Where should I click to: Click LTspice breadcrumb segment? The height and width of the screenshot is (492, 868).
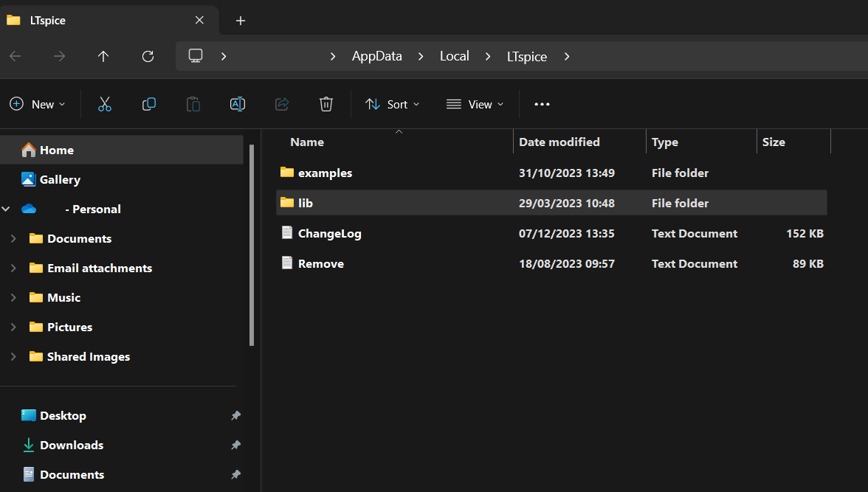pyautogui.click(x=527, y=57)
